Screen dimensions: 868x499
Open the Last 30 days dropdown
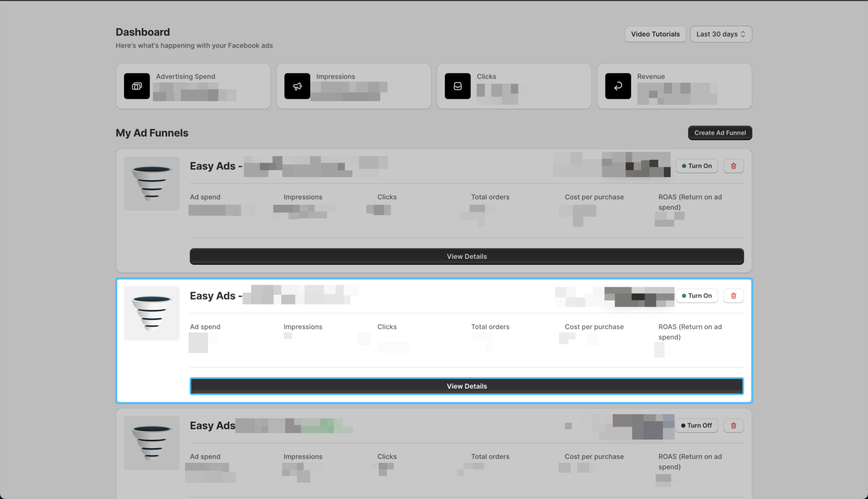[x=720, y=34]
